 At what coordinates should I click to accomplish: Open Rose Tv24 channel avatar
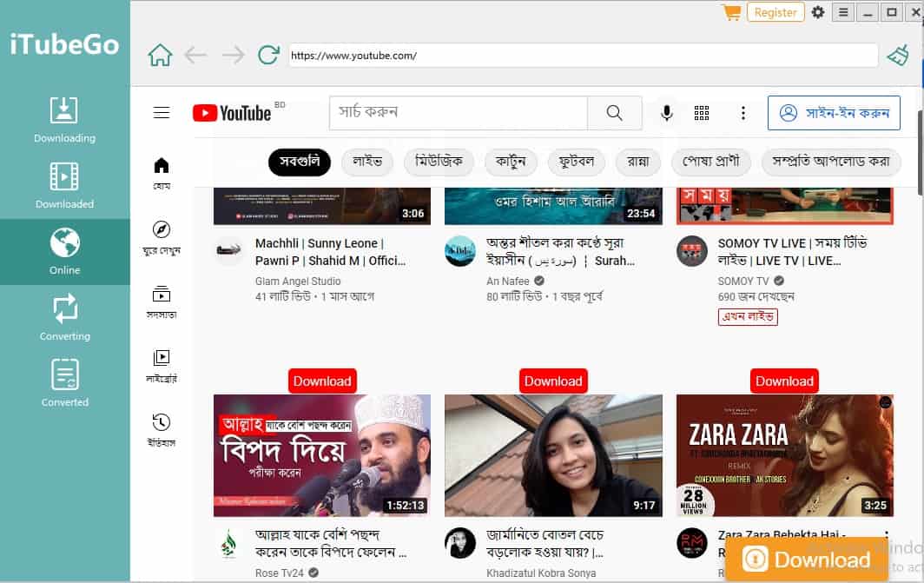coord(228,543)
